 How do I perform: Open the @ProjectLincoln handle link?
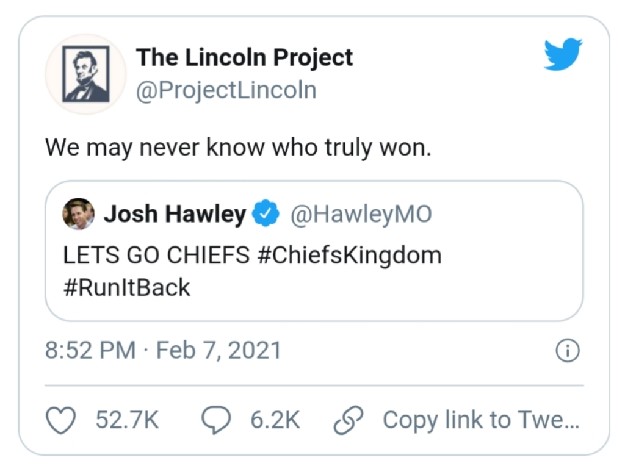(x=226, y=90)
